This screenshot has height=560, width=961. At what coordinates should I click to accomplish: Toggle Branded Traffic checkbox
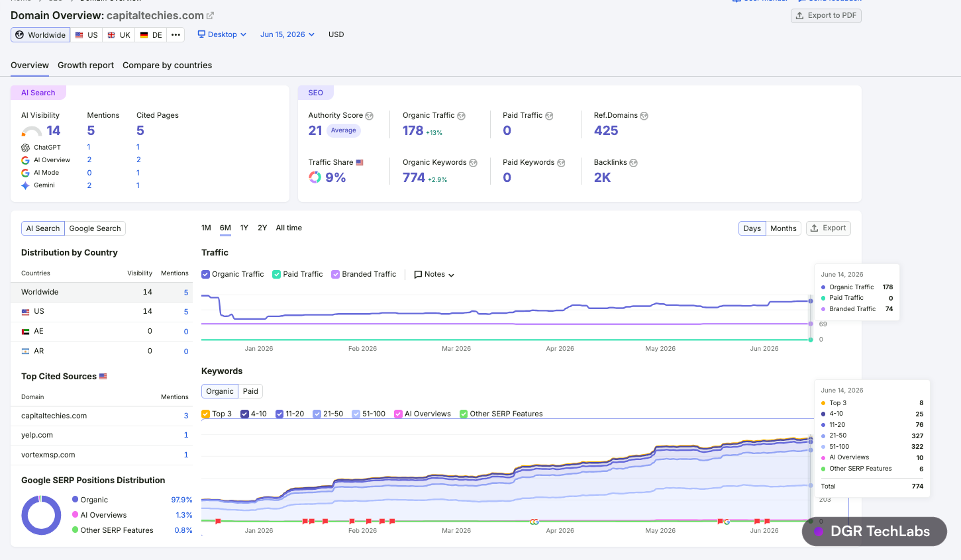336,274
